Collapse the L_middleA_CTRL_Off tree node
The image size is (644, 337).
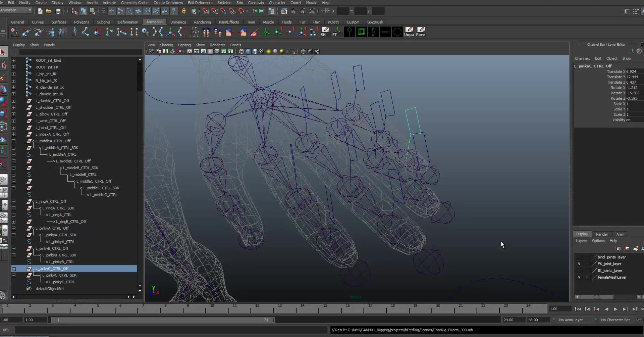pos(13,141)
